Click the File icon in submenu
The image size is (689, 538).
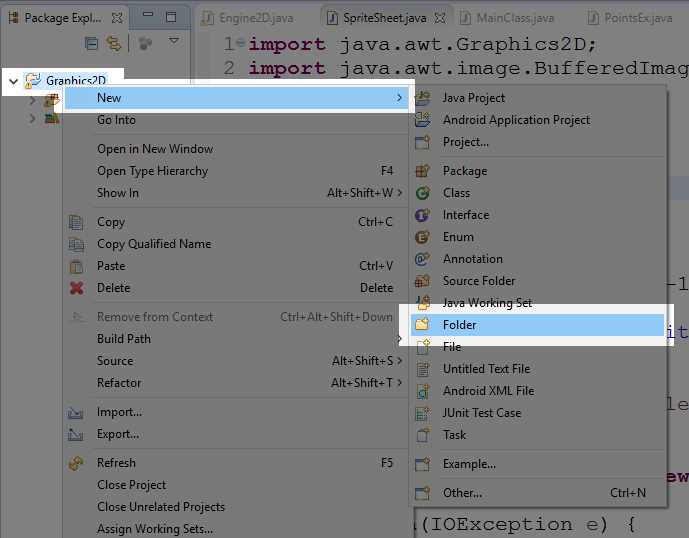pos(423,347)
